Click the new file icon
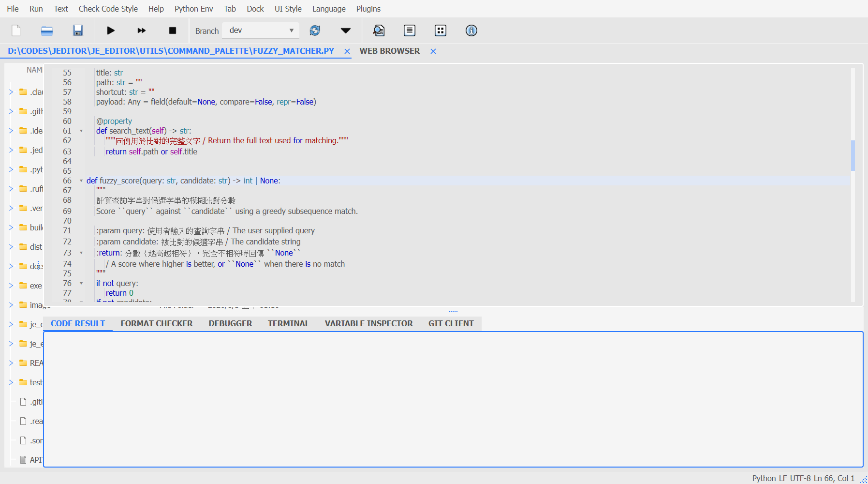 coord(16,30)
